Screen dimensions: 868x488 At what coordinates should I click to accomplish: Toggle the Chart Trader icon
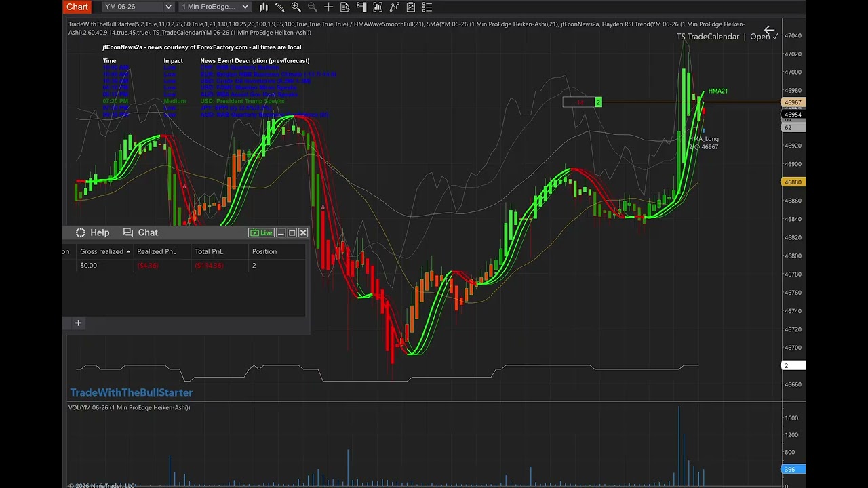point(361,7)
